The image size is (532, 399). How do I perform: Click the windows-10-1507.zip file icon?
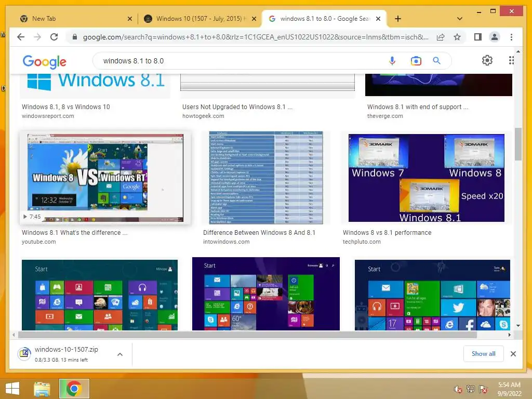(24, 354)
